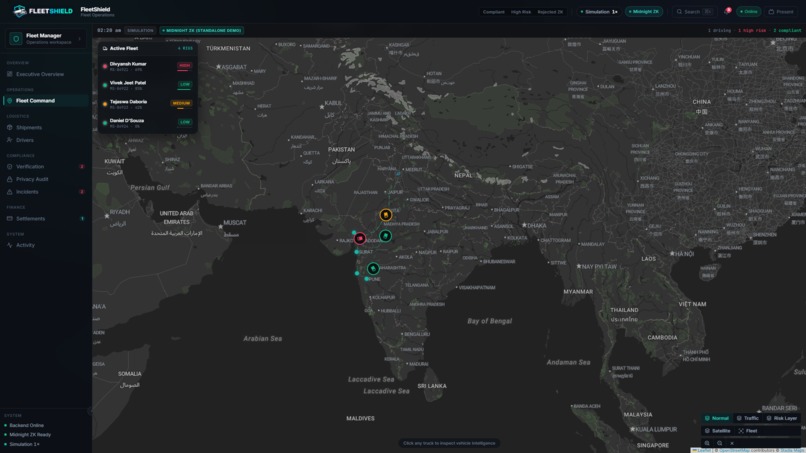Image resolution: width=806 pixels, height=453 pixels.
Task: Click Simulation 1x status entry
Action: 22,444
